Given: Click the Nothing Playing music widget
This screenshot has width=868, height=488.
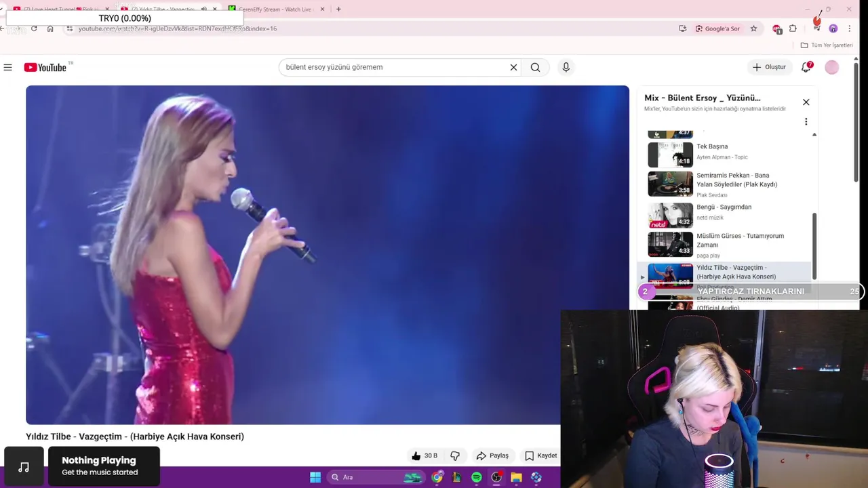Looking at the screenshot, I should pyautogui.click(x=104, y=466).
